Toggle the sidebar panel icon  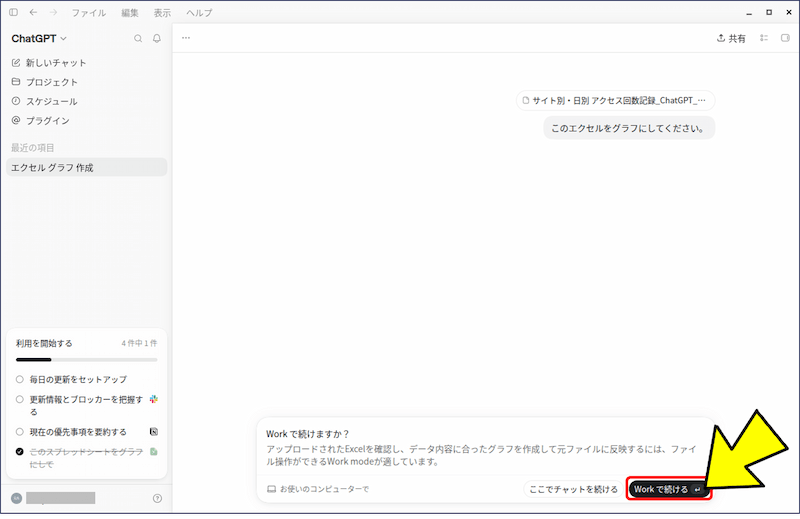pos(13,12)
